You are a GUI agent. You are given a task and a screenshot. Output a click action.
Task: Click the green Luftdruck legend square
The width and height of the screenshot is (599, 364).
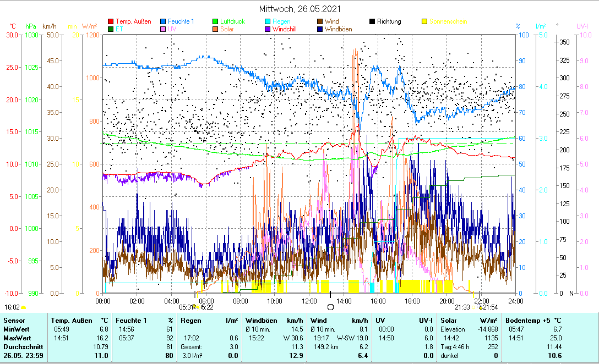tap(215, 22)
